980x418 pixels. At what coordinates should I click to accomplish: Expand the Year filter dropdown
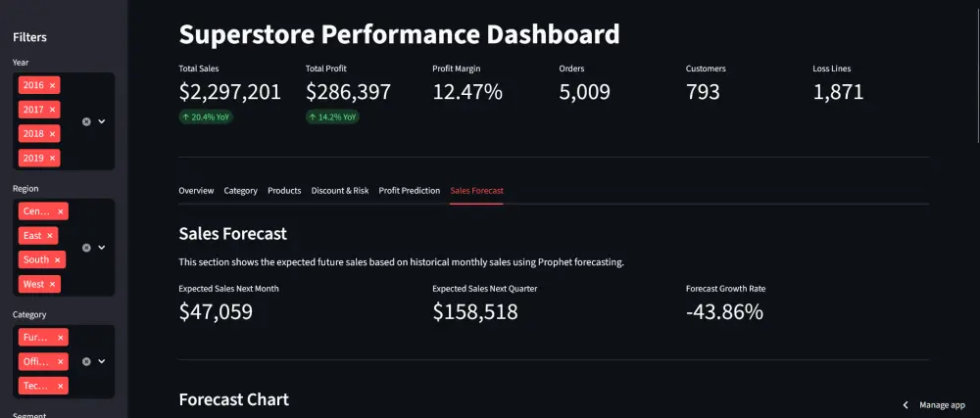[x=102, y=121]
